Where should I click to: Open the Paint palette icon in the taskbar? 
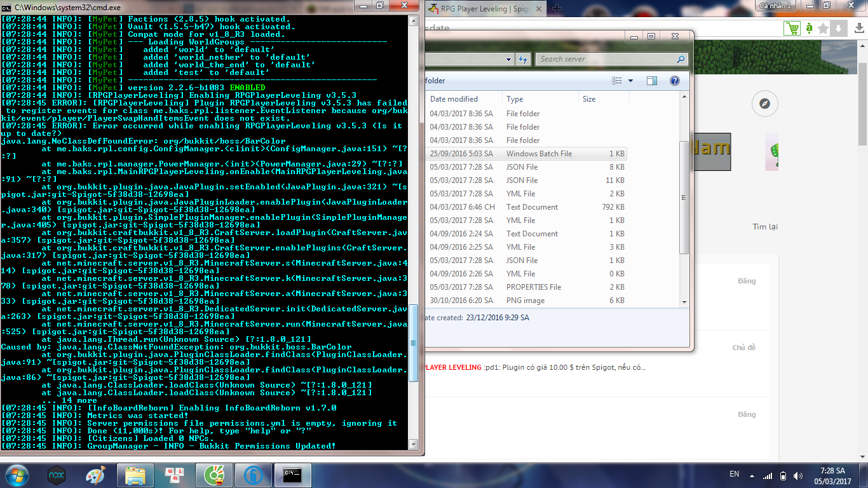click(x=96, y=475)
